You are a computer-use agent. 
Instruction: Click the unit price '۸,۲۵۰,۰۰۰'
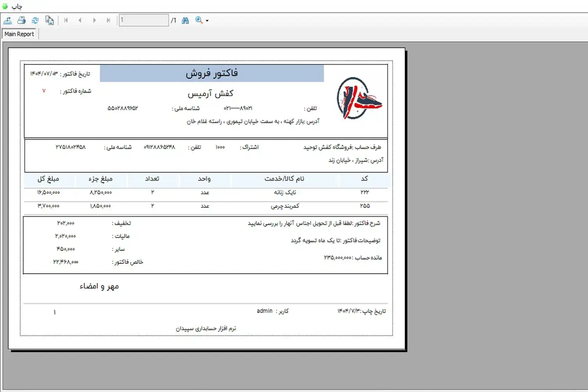101,192
